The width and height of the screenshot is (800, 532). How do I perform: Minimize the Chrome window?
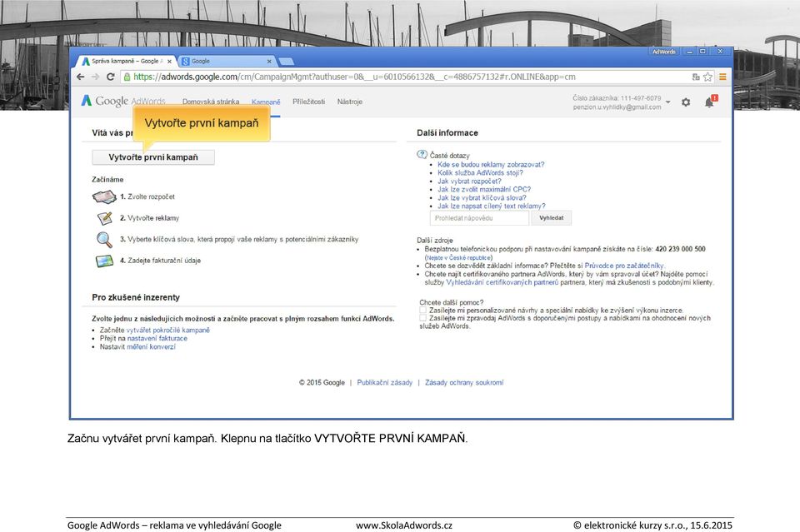point(690,52)
